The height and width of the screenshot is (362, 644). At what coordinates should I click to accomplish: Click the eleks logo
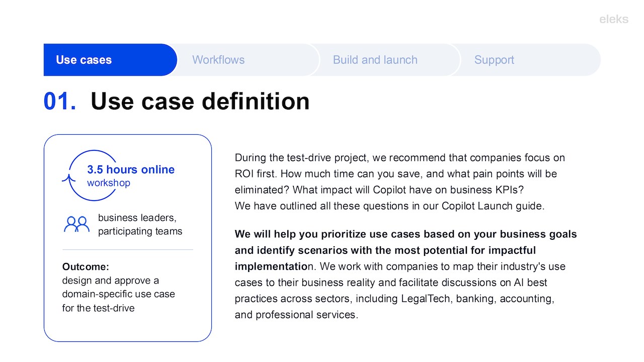[x=613, y=19]
